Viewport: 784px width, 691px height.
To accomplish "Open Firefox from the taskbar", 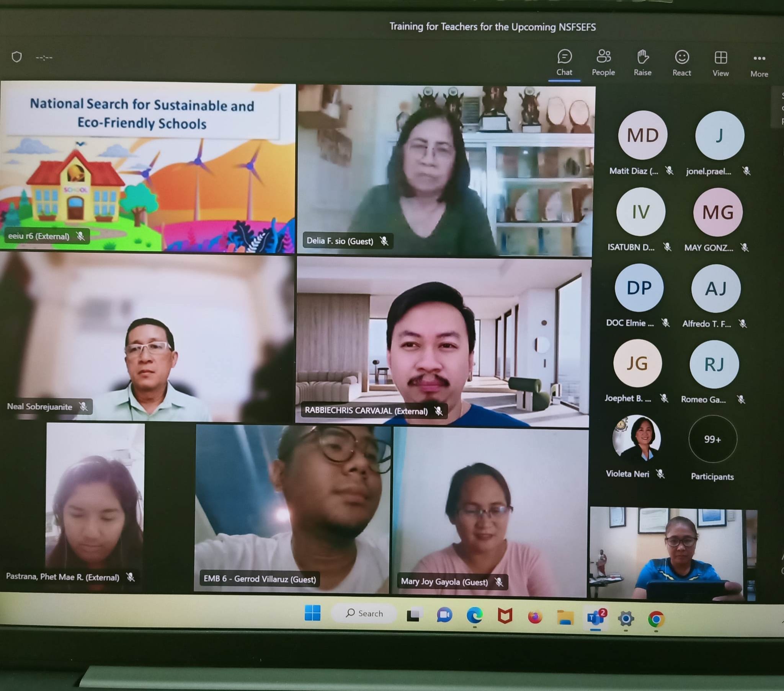I will (x=535, y=617).
